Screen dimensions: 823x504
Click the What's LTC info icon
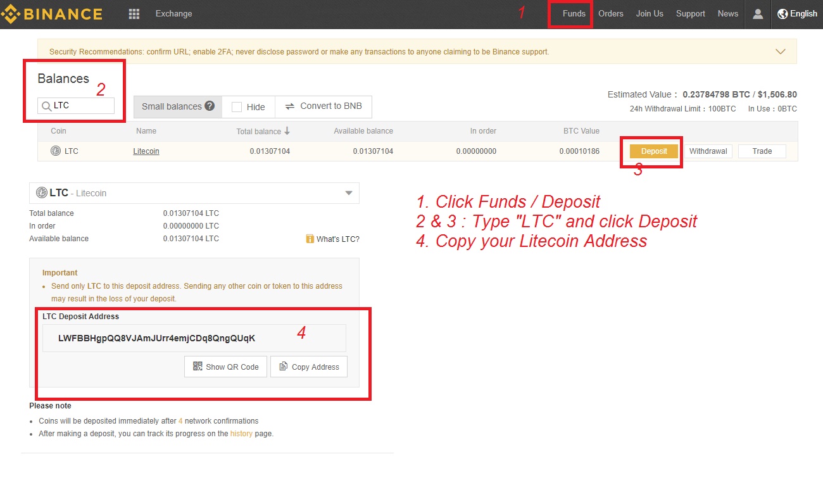310,239
